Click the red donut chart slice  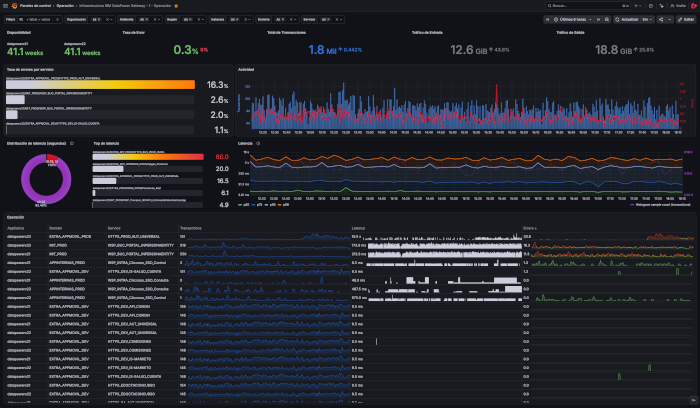tap(53, 158)
